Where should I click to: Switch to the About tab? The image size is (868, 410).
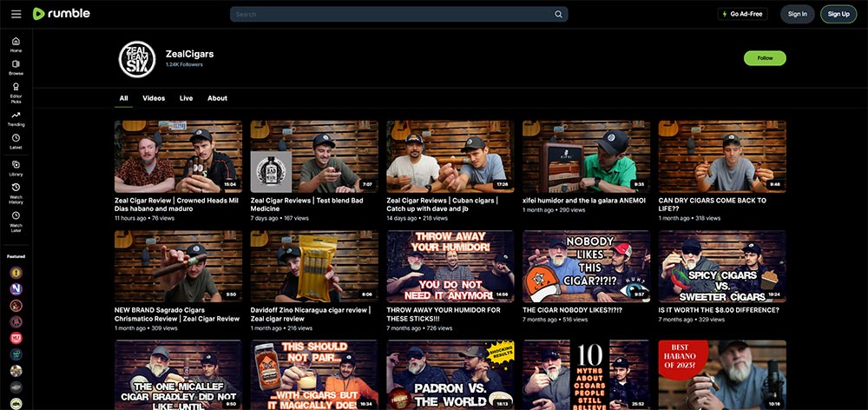tap(217, 98)
